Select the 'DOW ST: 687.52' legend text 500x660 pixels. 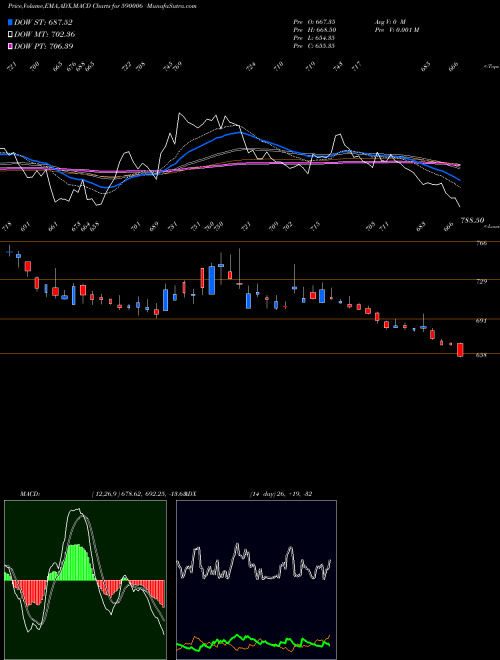point(43,22)
